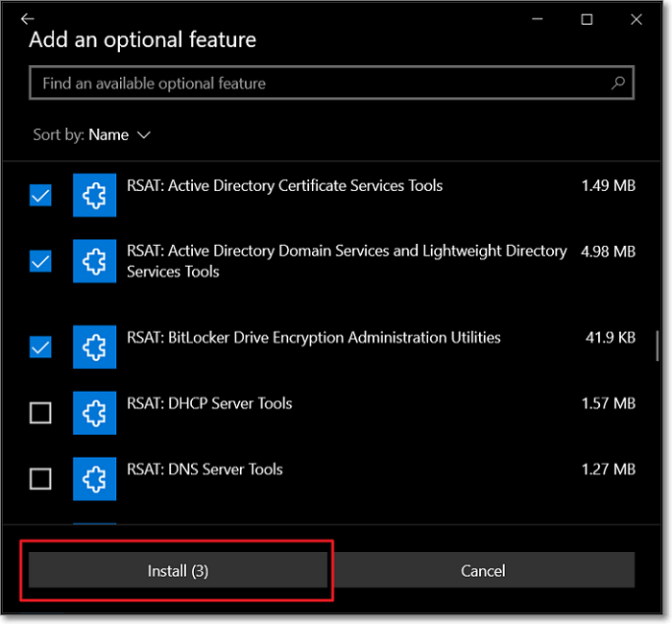Click the 4.98 MB size value
The height and width of the screenshot is (624, 672).
[x=608, y=252]
